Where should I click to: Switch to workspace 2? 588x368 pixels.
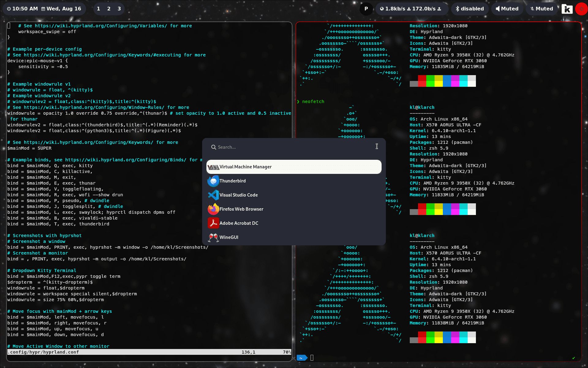pyautogui.click(x=109, y=9)
